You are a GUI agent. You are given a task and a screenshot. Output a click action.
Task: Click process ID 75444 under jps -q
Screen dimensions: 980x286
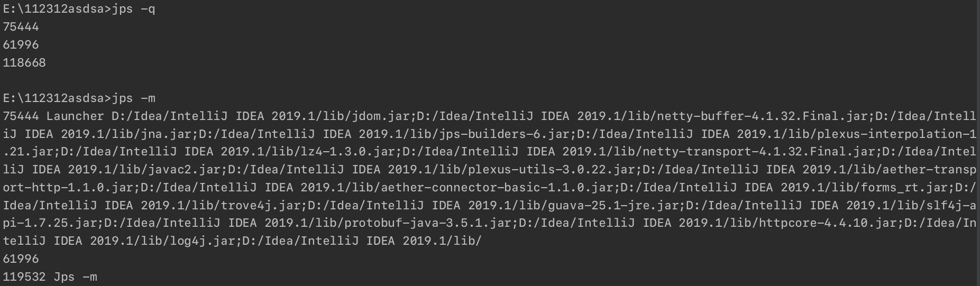tap(21, 27)
